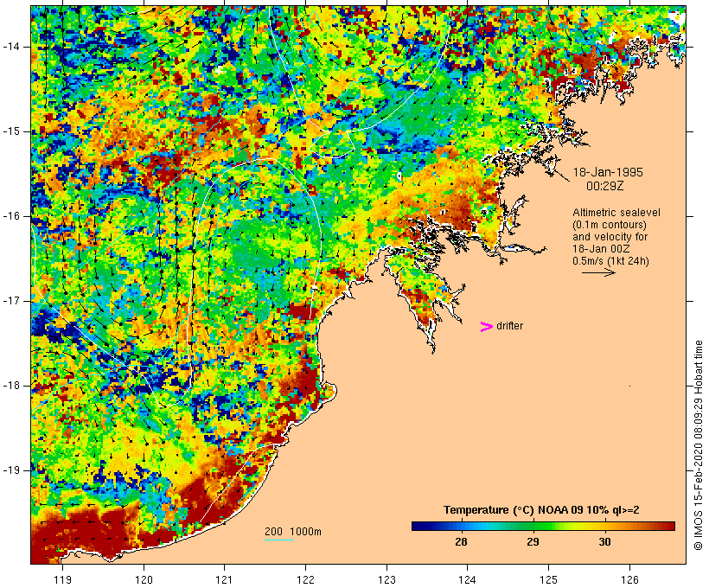Click the 125 longitude axis label
The height and width of the screenshot is (588, 709).
pyautogui.click(x=549, y=579)
